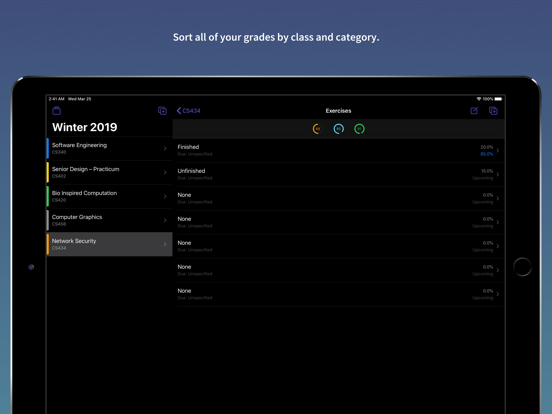Click the Exercises header title
The height and width of the screenshot is (414, 552).
[338, 111]
